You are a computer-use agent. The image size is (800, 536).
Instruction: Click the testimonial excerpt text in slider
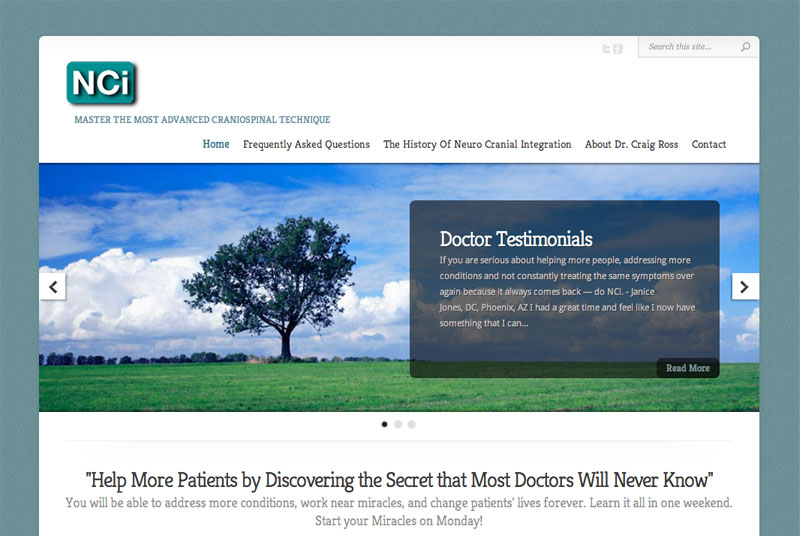pyautogui.click(x=566, y=291)
